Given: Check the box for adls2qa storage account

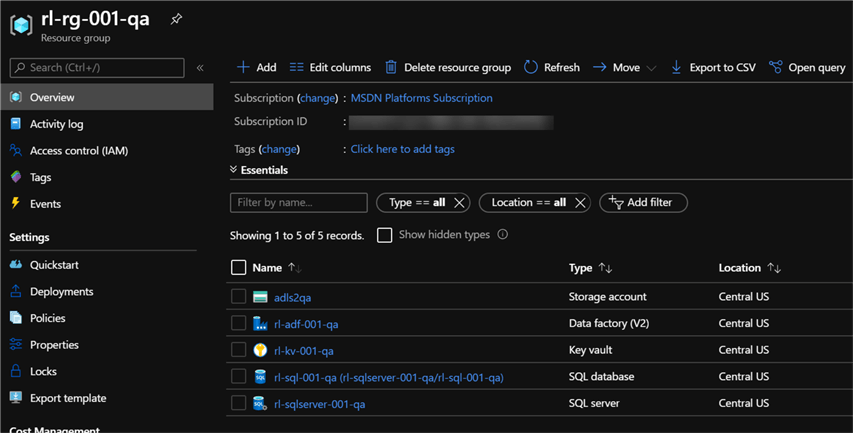Looking at the screenshot, I should coord(238,297).
